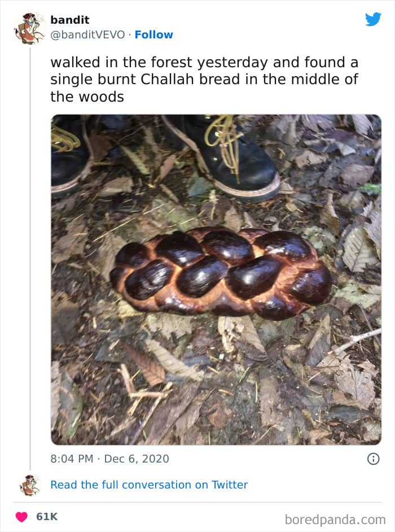Click the tweet text about the Challah bread
The image size is (395, 532).
[204, 79]
